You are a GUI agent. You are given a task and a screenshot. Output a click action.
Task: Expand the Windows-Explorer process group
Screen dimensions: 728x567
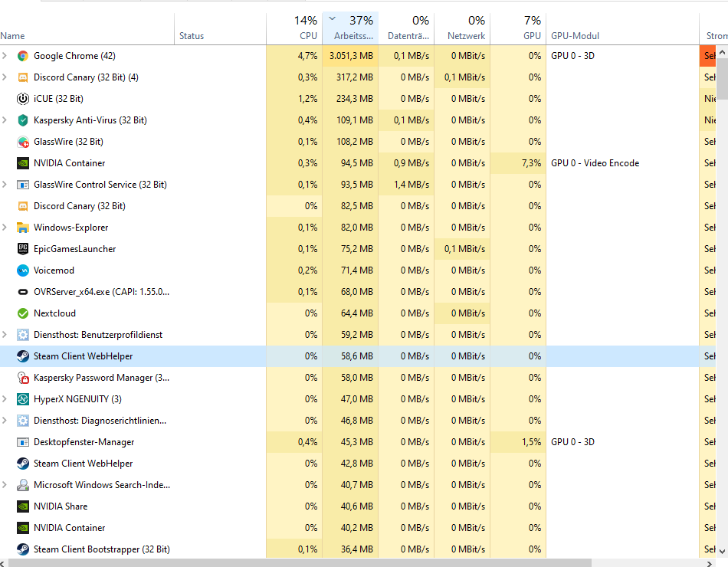coord(5,227)
